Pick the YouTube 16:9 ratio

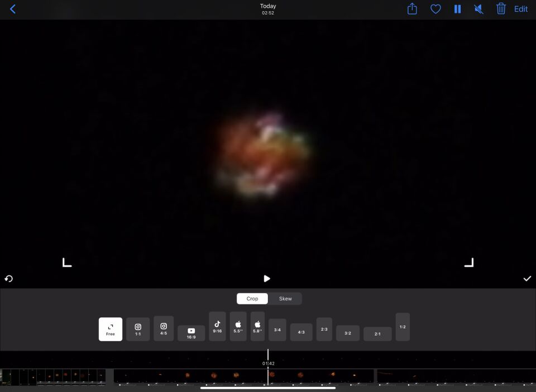coord(191,333)
